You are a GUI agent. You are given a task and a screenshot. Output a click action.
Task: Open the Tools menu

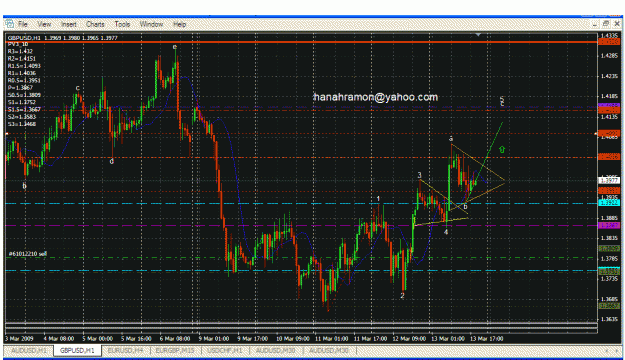(x=122, y=24)
